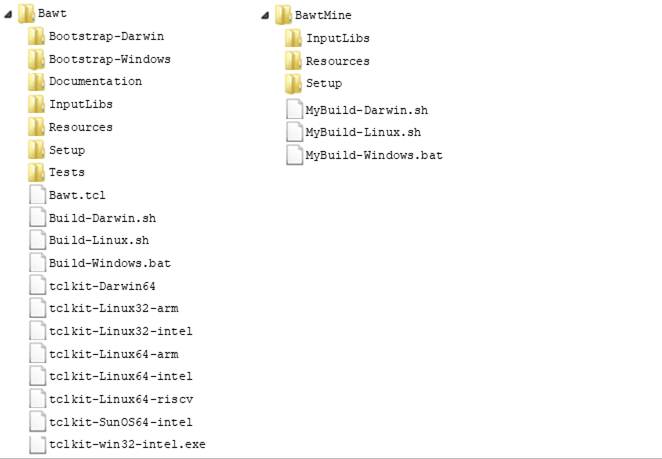Collapse the BawtMine root folder arrow
This screenshot has height=459, width=662.
point(265,16)
